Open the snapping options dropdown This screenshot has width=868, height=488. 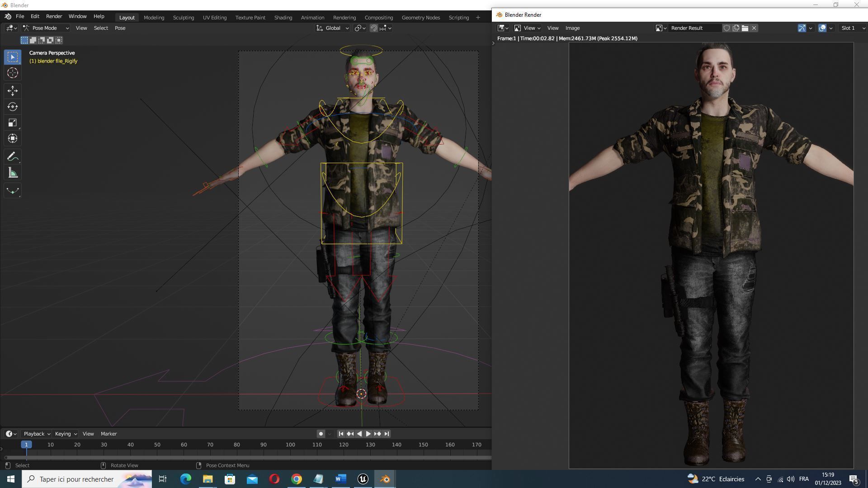[x=386, y=28]
